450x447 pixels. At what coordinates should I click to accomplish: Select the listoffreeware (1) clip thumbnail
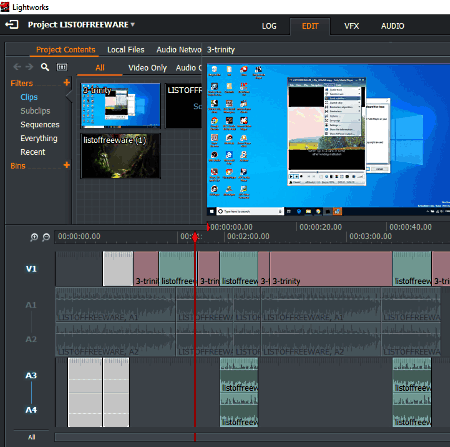point(120,156)
